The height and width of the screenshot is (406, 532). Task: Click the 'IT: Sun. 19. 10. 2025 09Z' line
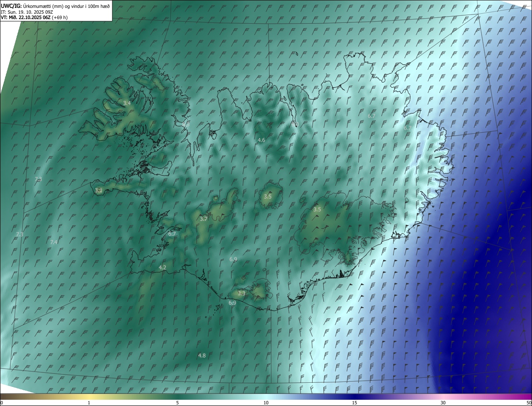[27, 12]
